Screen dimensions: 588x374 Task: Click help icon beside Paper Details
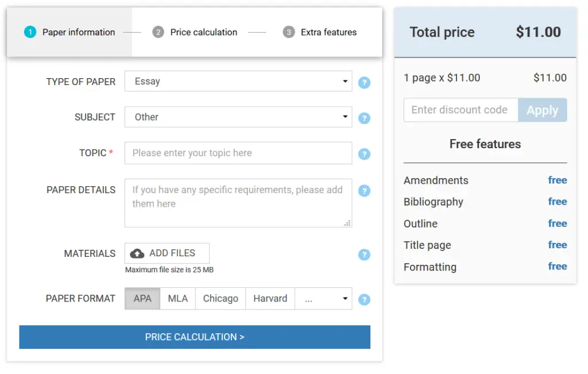click(364, 191)
